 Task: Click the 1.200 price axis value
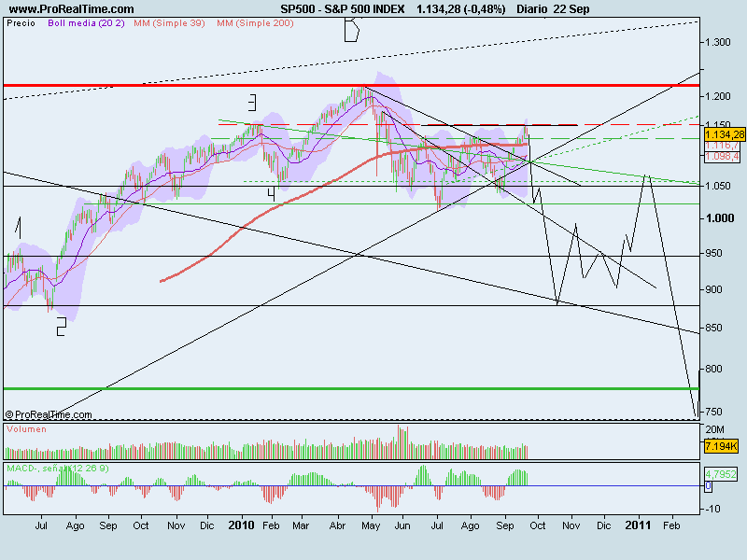(718, 96)
